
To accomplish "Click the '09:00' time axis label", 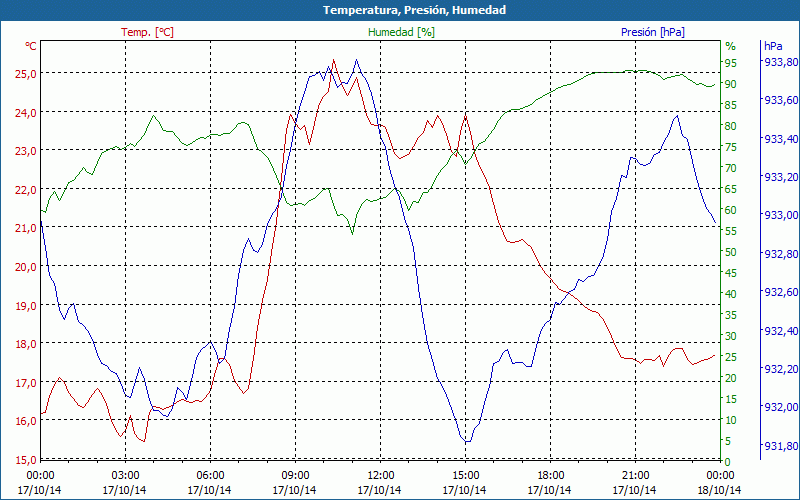I will [x=295, y=476].
